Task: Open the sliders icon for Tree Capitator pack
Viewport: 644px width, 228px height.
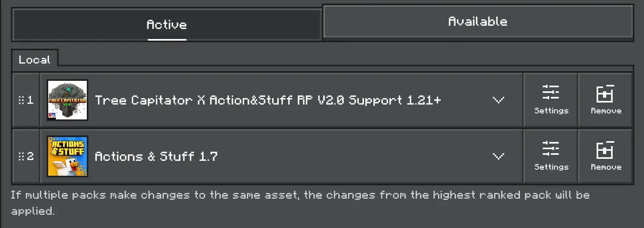Action: coord(550,92)
